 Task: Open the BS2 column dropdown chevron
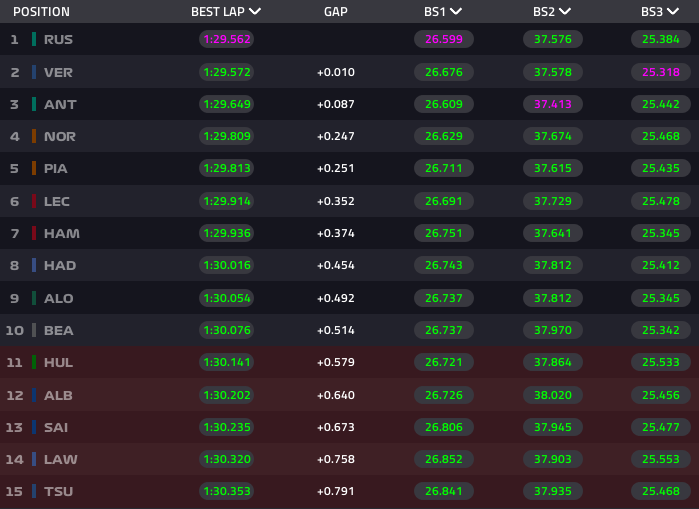pyautogui.click(x=565, y=12)
